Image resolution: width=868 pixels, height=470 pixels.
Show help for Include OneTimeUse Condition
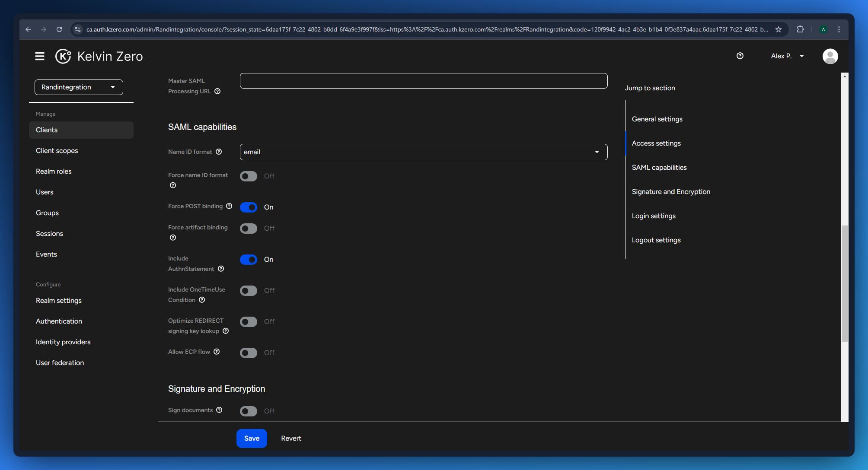[x=202, y=300]
